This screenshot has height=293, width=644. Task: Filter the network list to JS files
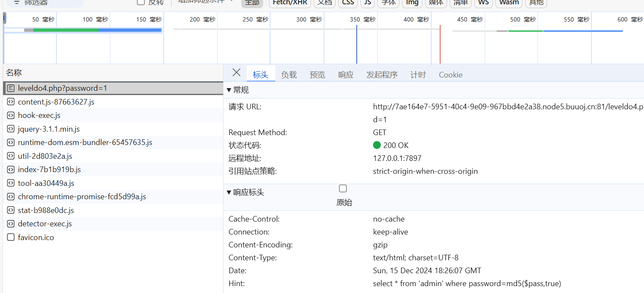(367, 3)
